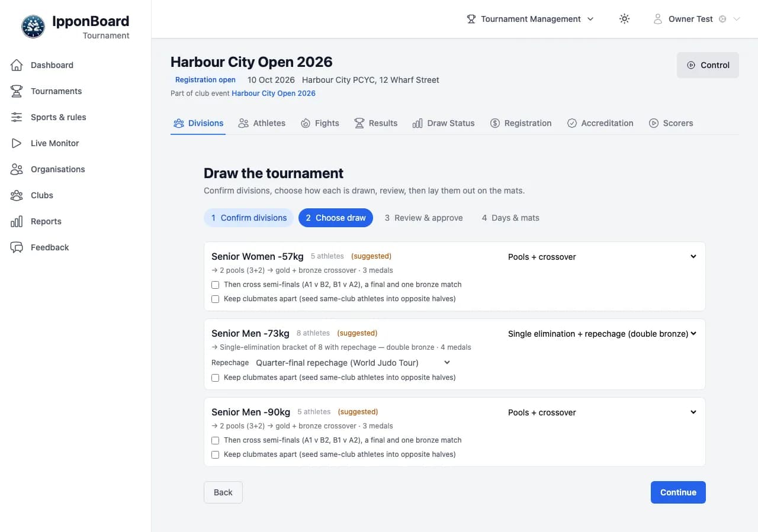The width and height of the screenshot is (758, 532).
Task: Open Tournaments via trophy icon in sidebar
Action: coord(17,91)
